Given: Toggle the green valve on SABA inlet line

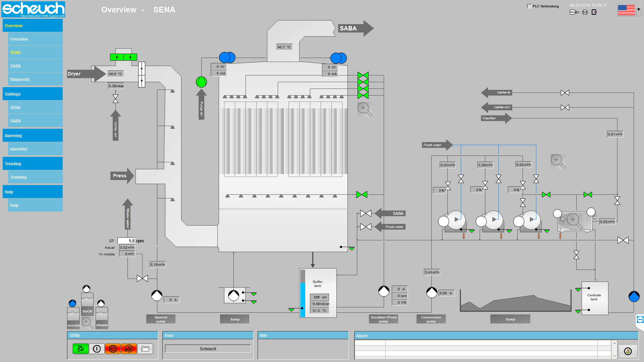Looking at the screenshot, I should (362, 195).
